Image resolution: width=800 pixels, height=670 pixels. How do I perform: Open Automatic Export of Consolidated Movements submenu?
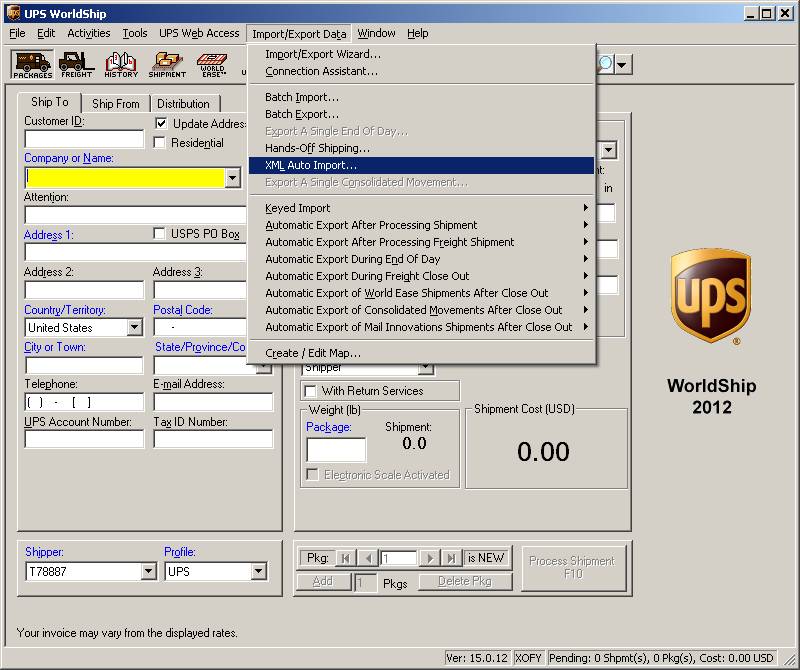[x=421, y=310]
